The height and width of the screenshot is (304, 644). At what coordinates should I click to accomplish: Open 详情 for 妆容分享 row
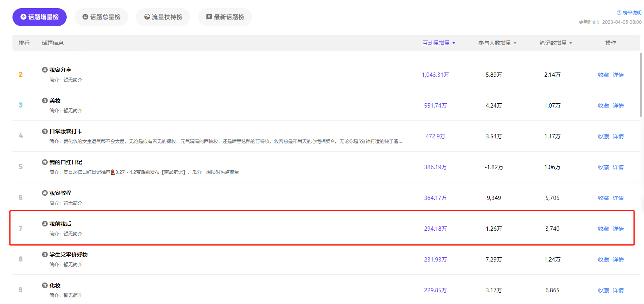pyautogui.click(x=618, y=75)
